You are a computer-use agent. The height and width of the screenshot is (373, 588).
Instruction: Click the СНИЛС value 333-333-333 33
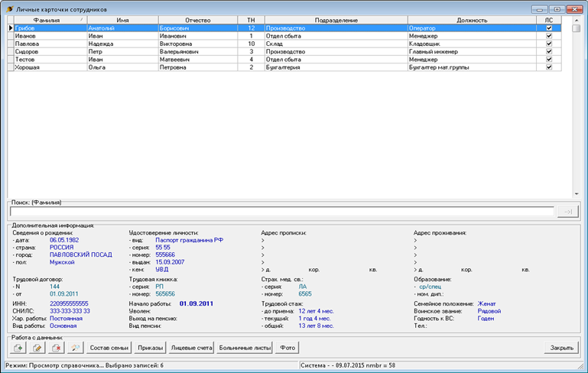pos(70,311)
